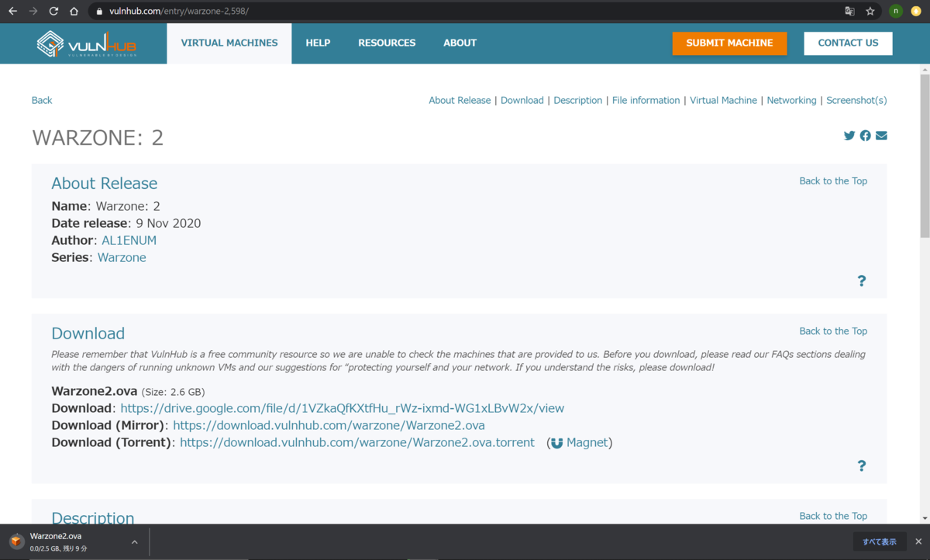Click the help question mark in About Release
Screen dimensions: 930x560
click(861, 280)
